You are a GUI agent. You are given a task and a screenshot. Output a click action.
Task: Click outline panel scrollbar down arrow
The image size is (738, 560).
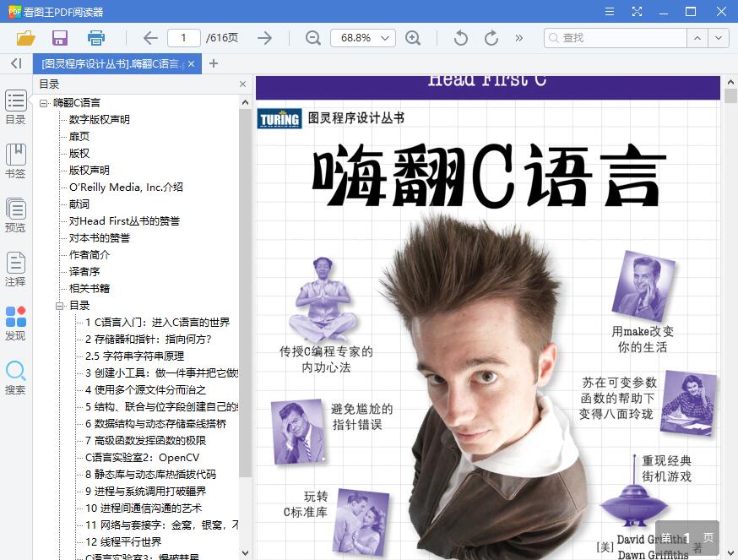point(245,553)
